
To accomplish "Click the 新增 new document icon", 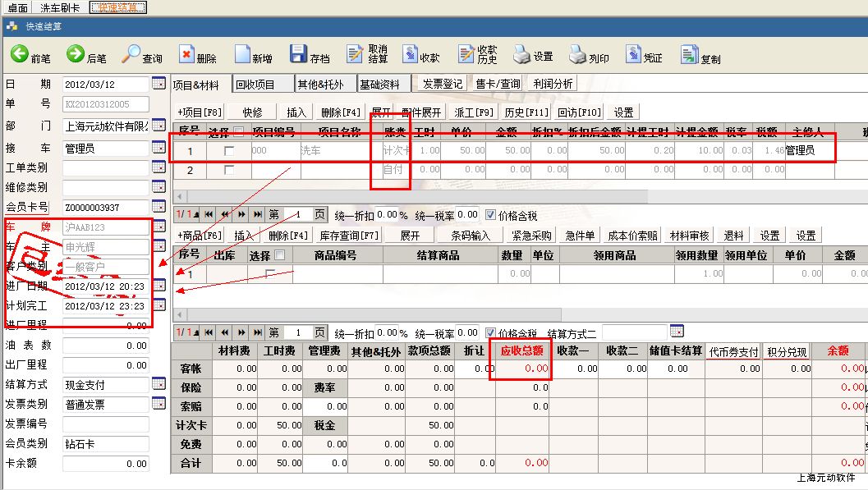I will pyautogui.click(x=242, y=55).
